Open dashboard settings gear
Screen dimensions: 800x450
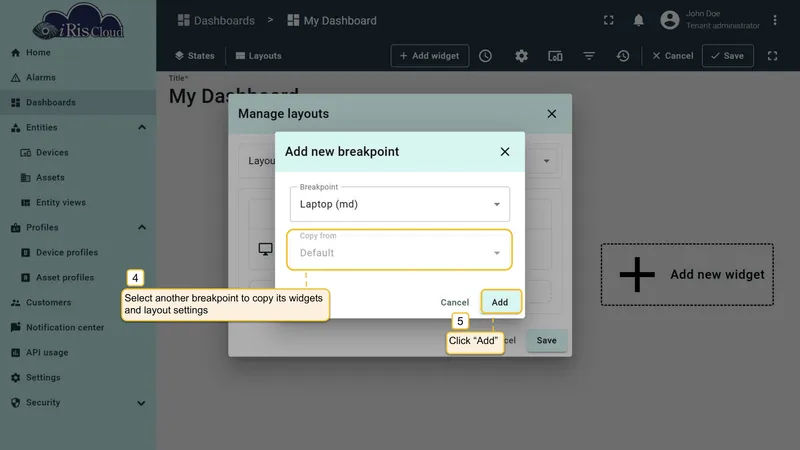(x=521, y=56)
